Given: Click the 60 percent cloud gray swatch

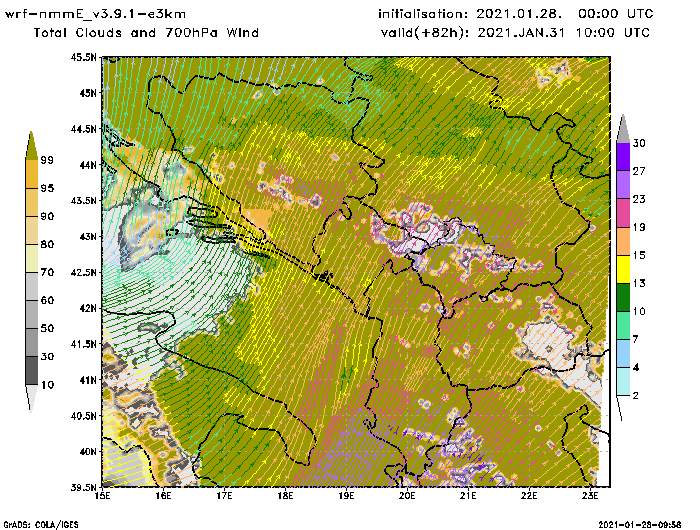Looking at the screenshot, I should 32,314.
